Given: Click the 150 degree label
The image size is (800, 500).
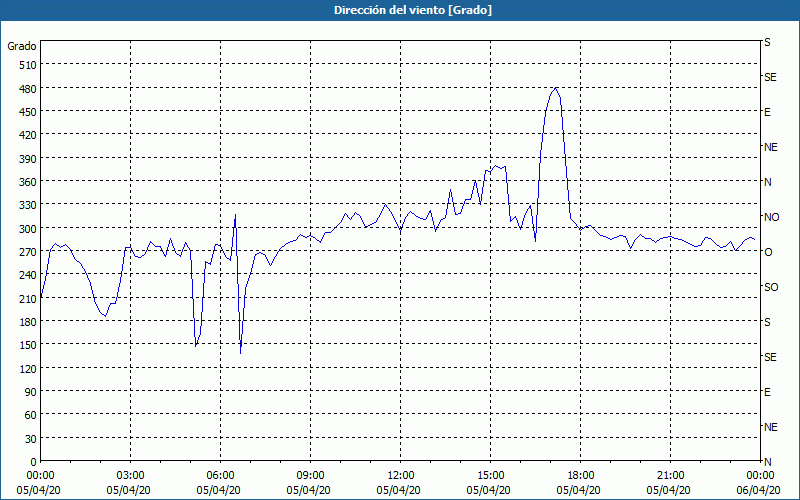Looking at the screenshot, I should point(28,345).
